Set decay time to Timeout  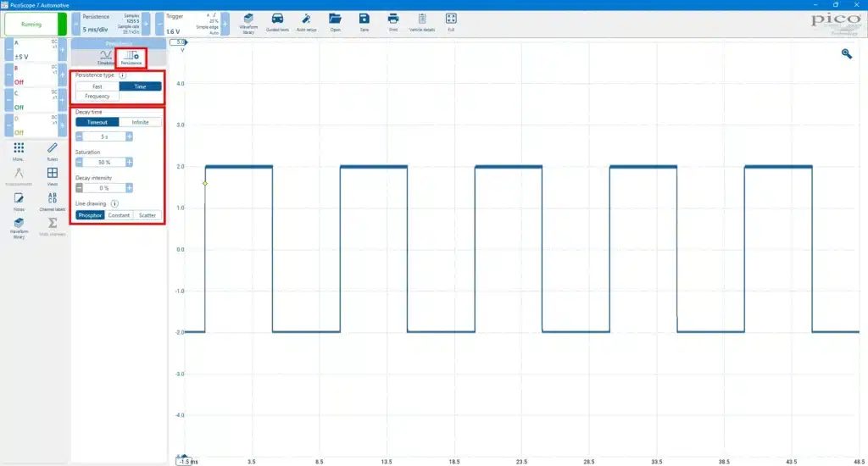(97, 122)
